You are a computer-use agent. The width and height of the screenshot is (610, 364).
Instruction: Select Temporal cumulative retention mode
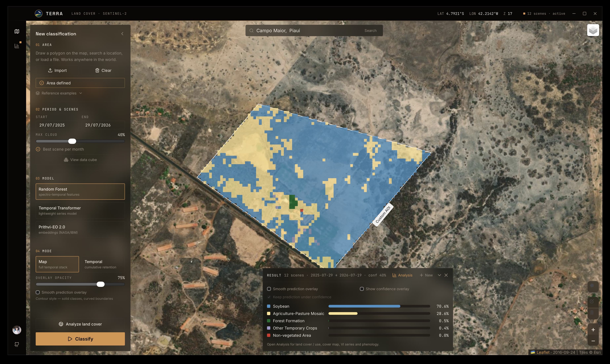click(103, 264)
